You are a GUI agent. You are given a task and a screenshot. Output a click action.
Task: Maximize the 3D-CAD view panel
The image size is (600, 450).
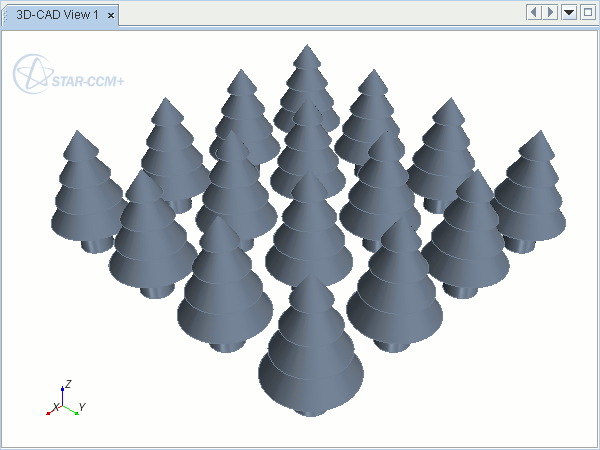588,13
